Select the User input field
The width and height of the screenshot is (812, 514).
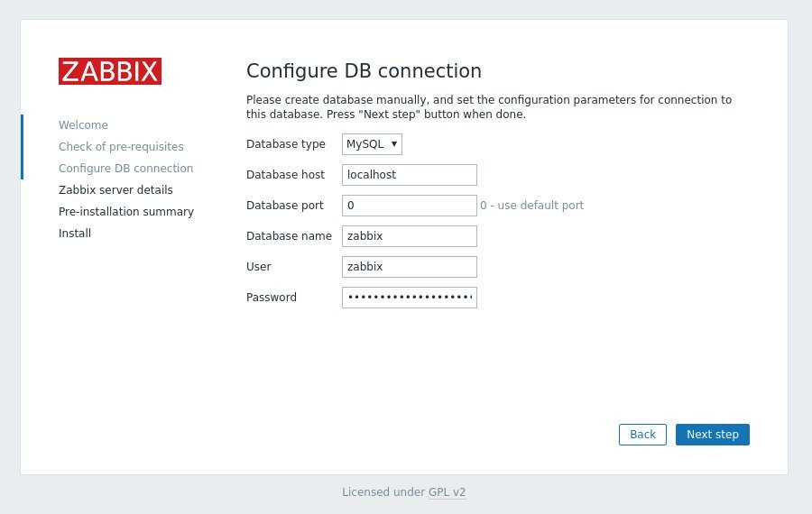coord(409,267)
